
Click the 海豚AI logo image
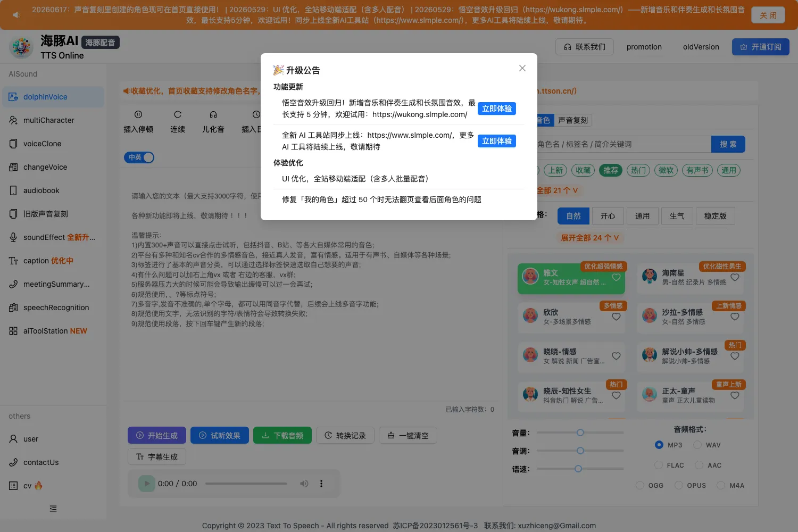tap(21, 47)
